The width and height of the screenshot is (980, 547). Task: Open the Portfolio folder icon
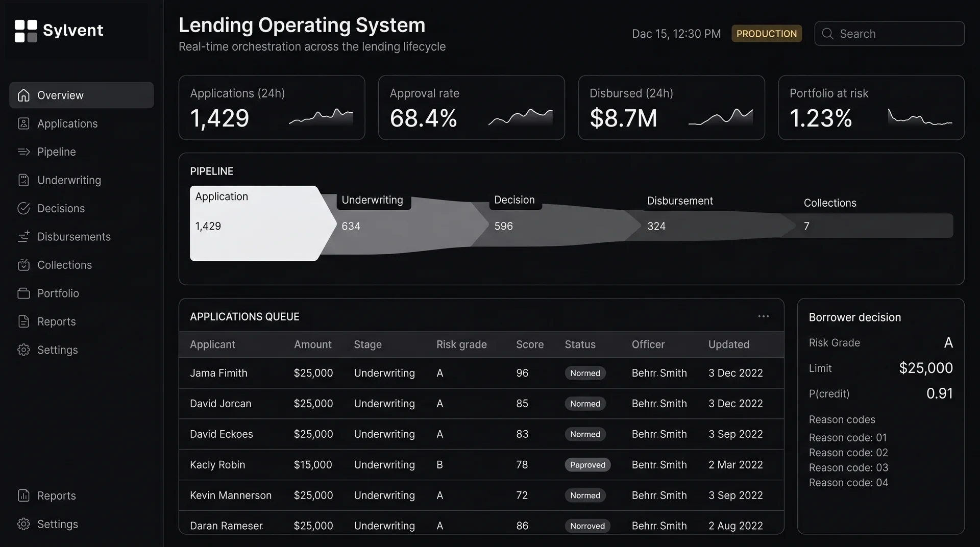point(23,293)
